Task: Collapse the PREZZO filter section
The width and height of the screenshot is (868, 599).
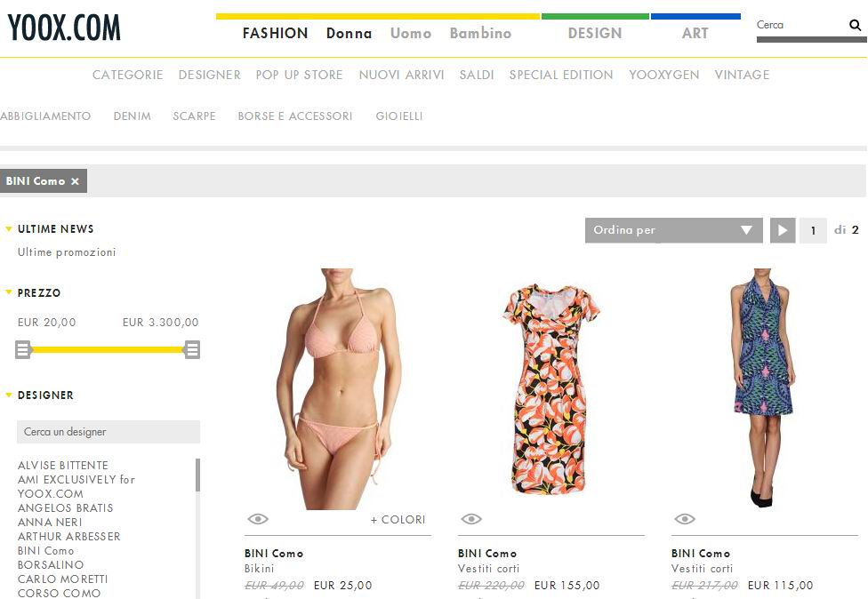Action: [x=8, y=292]
